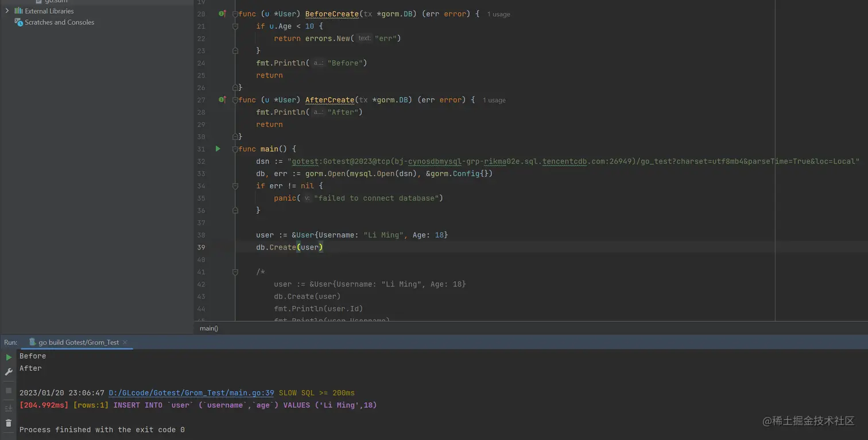The height and width of the screenshot is (440, 868).
Task: Fold the main function at line 31
Action: coord(235,149)
